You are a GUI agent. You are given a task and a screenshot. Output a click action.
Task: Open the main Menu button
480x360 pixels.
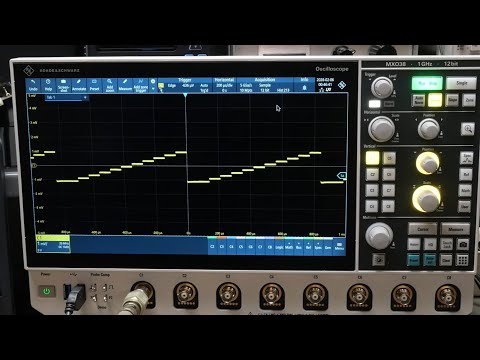(339, 246)
